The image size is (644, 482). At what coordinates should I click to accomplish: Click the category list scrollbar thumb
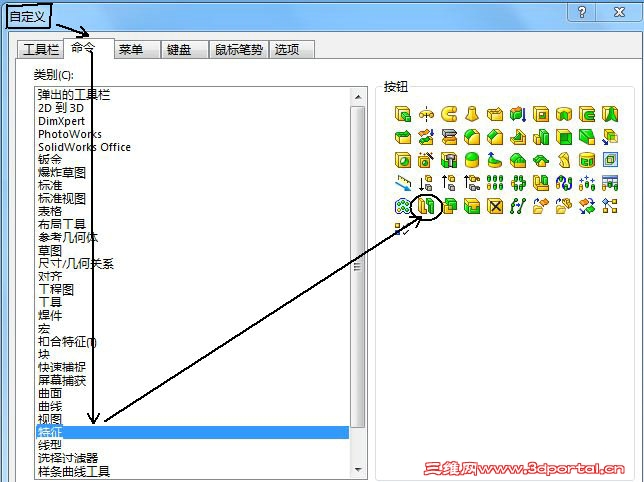pos(358,267)
